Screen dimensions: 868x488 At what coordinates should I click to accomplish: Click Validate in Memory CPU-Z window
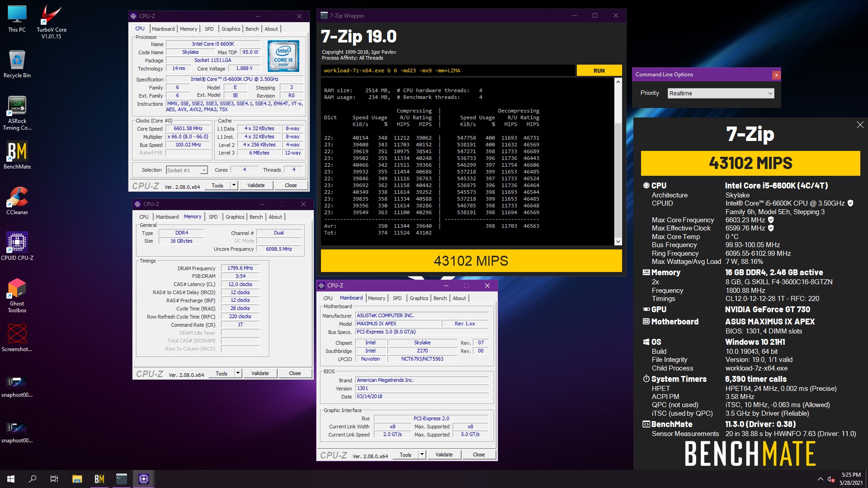[x=260, y=373]
